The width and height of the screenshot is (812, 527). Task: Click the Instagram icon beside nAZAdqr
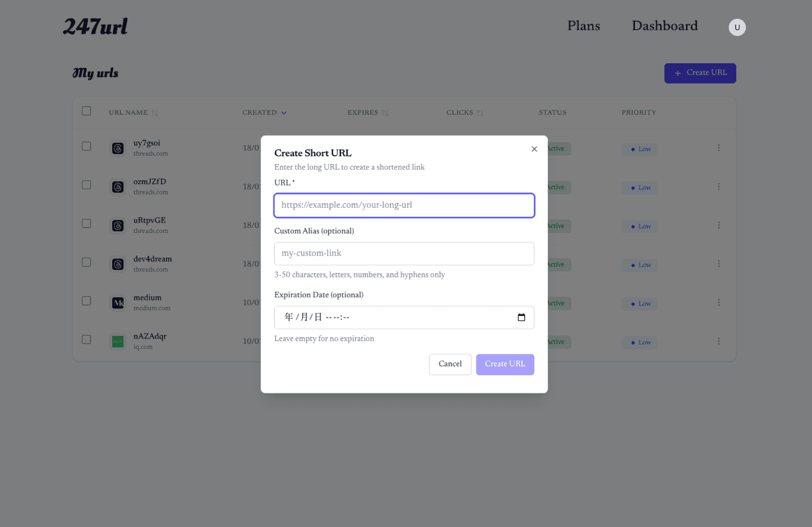[118, 341]
